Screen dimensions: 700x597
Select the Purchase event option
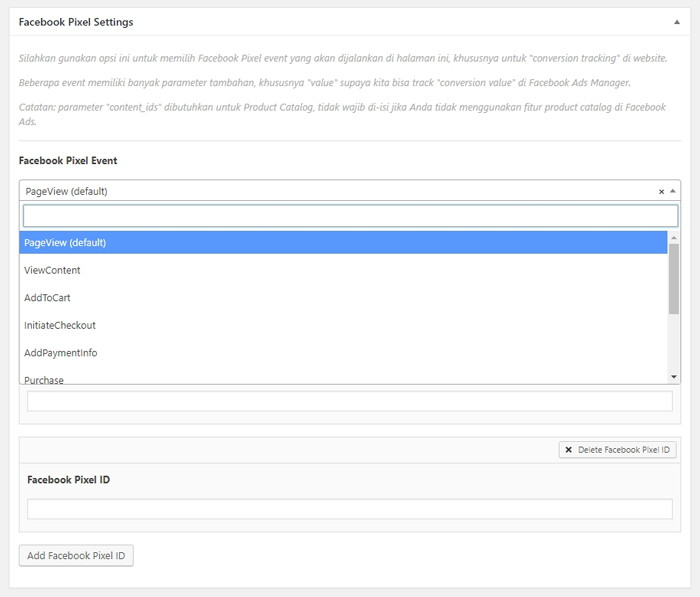tap(343, 379)
